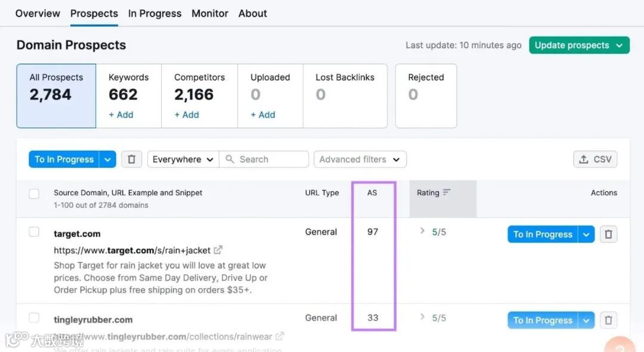Check the target.com row checkbox
Image resolution: width=644 pixels, height=352 pixels.
coord(34,232)
